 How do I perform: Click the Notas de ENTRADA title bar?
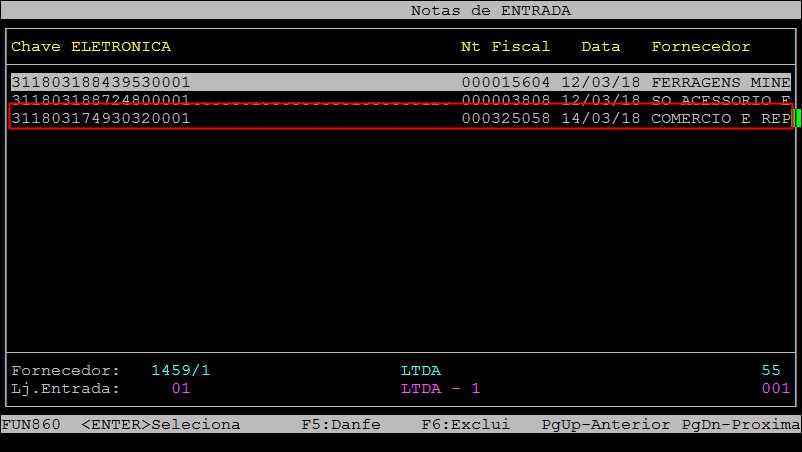491,11
